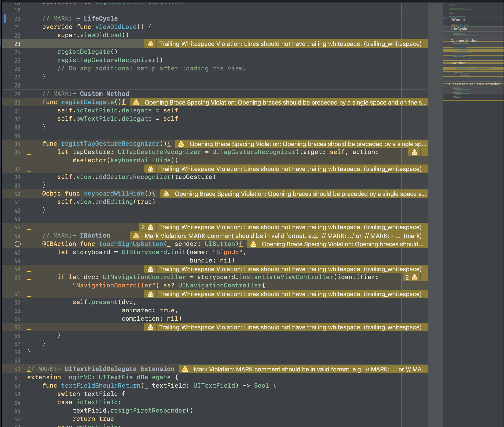The width and height of the screenshot is (504, 427).
Task: Jump to IBOutlet label in minimap
Action: click(458, 20)
